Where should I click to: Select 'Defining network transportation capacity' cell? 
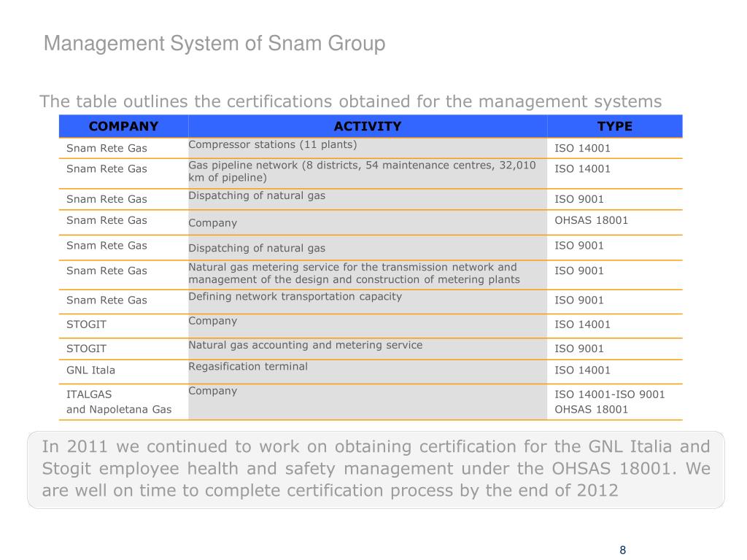295,296
